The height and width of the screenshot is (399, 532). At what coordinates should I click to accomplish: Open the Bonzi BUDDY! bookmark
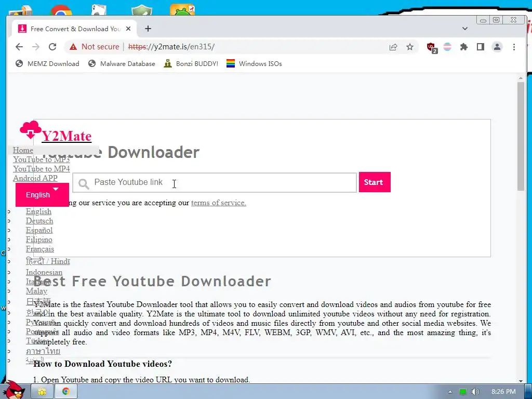coord(191,64)
